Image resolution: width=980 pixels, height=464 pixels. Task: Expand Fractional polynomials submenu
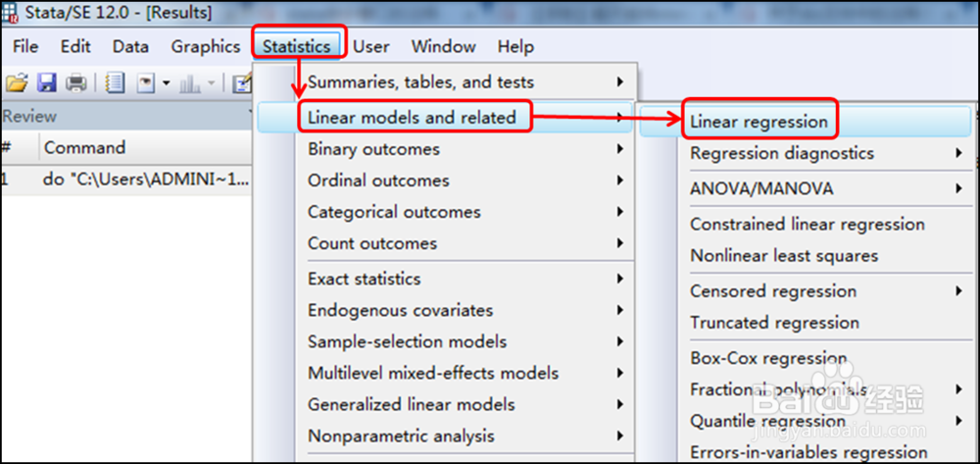pos(806,389)
